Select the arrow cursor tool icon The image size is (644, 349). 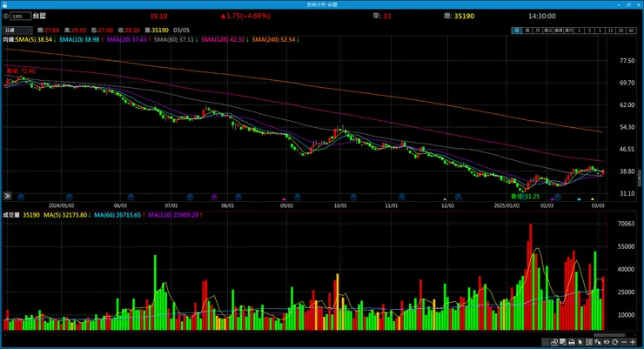tap(580, 342)
